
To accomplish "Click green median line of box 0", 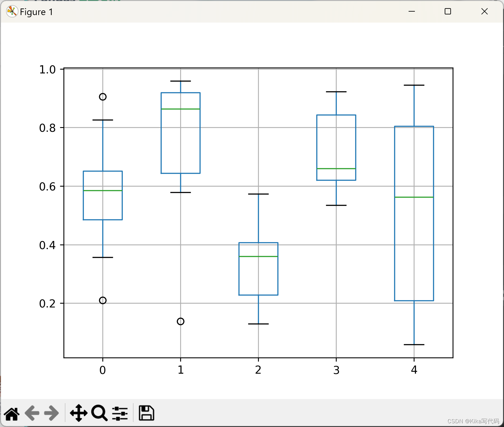I will click(x=103, y=190).
